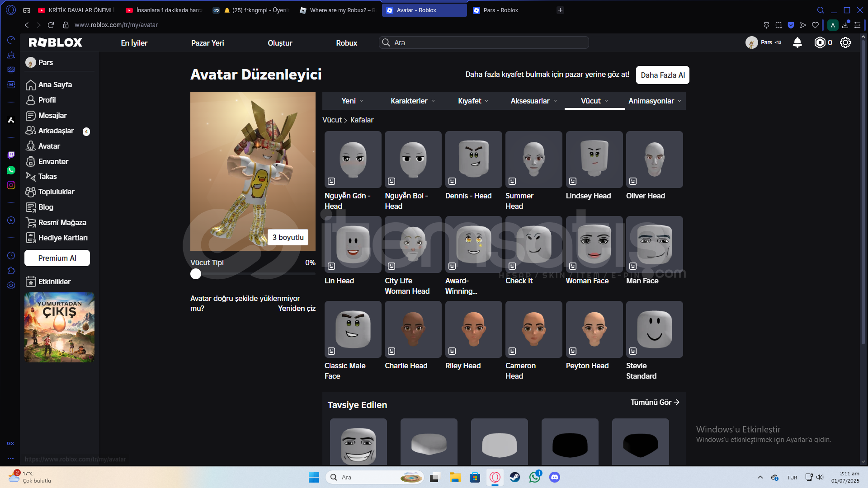Open Arkadaşlar friends list
The height and width of the screenshot is (488, 868).
pos(56,131)
